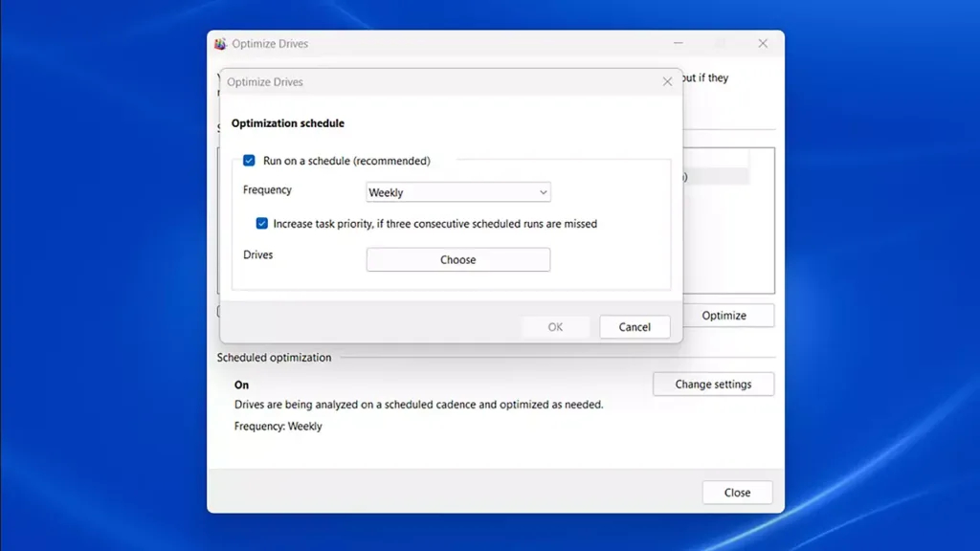Open the Frequency dropdown showing Weekly
Viewport: 980px width, 551px height.
click(458, 192)
